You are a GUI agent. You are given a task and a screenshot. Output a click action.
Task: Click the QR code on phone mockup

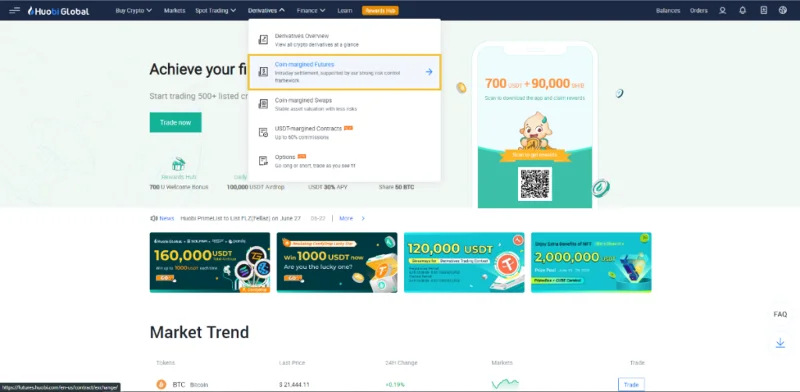(x=535, y=184)
